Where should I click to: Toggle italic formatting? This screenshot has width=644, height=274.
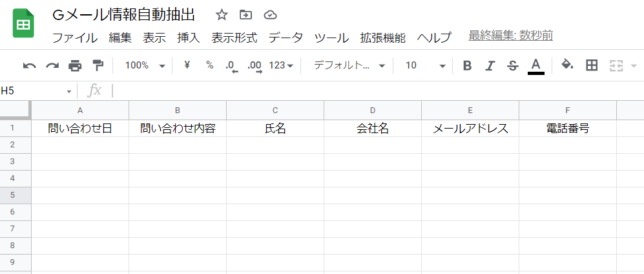(x=490, y=65)
